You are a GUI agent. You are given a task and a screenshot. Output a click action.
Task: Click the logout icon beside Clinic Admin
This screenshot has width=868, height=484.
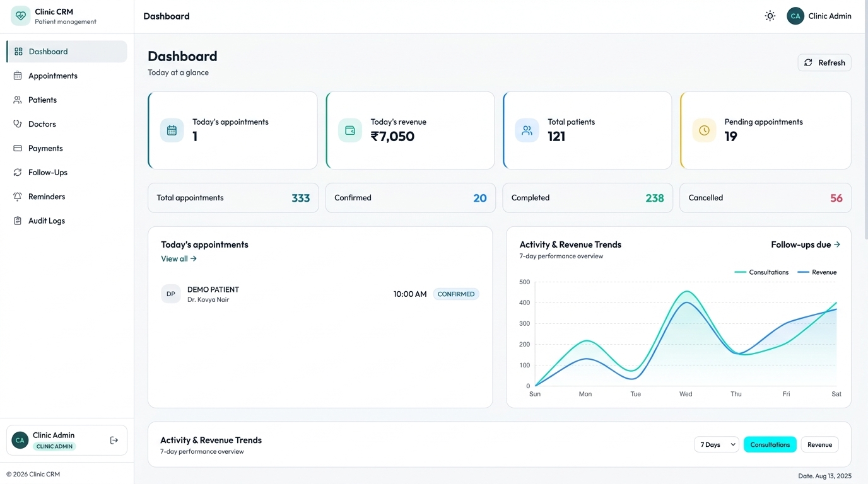click(114, 441)
